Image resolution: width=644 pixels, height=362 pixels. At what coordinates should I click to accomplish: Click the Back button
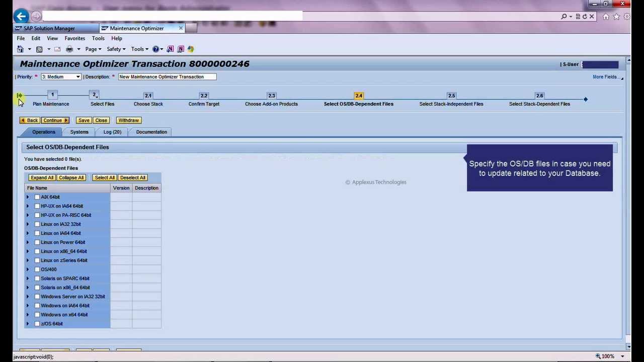(29, 120)
